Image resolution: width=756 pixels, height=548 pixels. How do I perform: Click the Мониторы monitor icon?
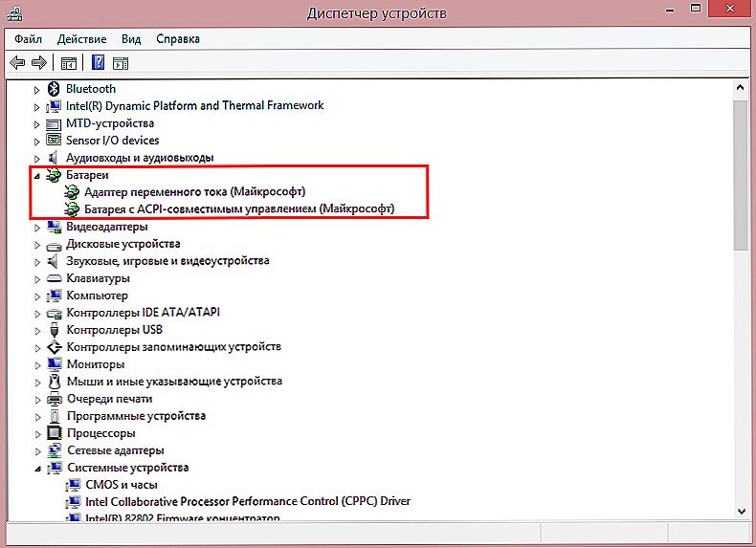(54, 363)
